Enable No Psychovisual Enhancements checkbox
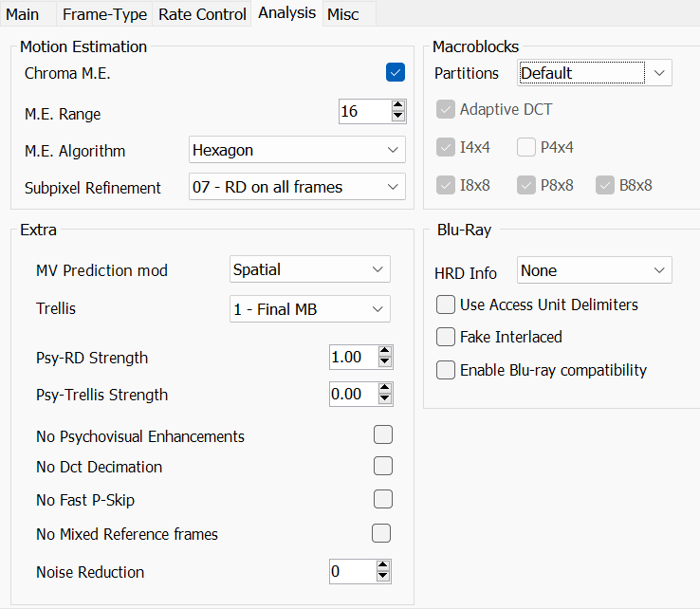Viewport: 700px width, 609px height. pyautogui.click(x=383, y=435)
